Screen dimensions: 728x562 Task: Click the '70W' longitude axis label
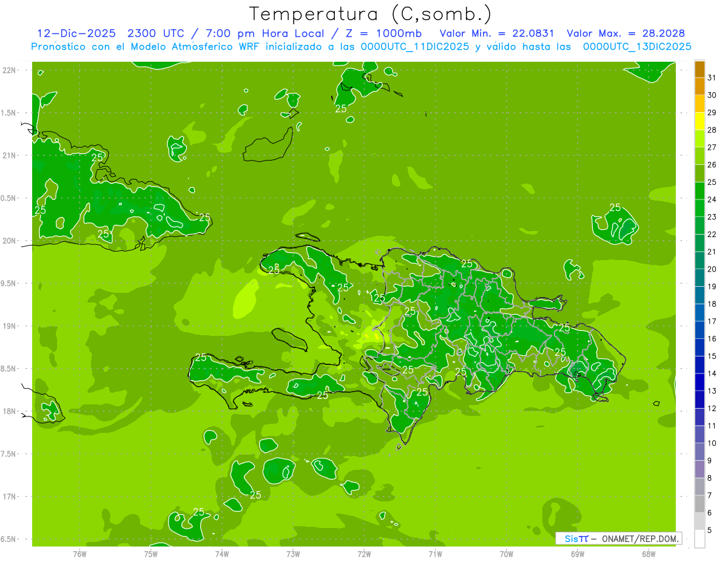pyautogui.click(x=507, y=554)
